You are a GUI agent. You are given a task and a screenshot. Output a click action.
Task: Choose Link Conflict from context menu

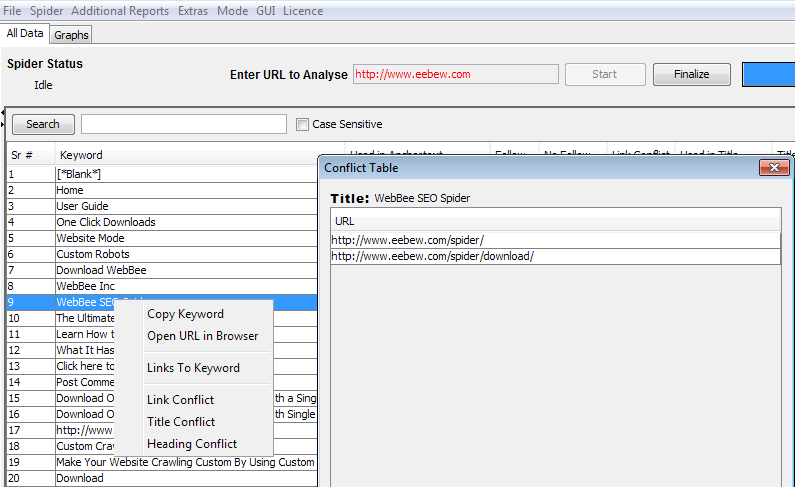(x=180, y=400)
